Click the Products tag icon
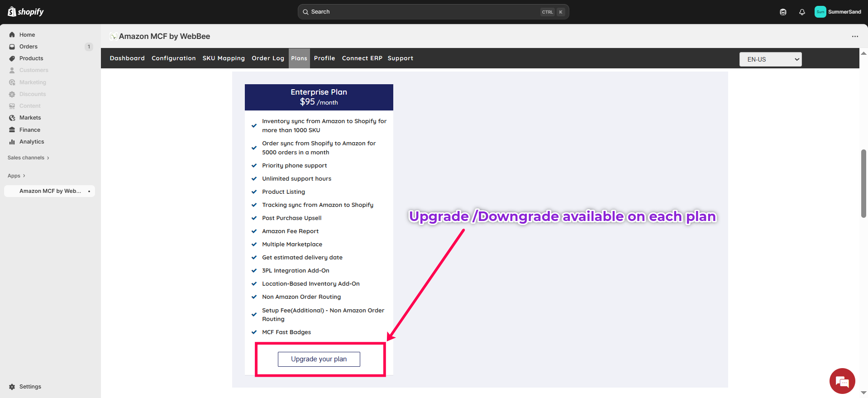Viewport: 868px width, 398px height. [12, 58]
